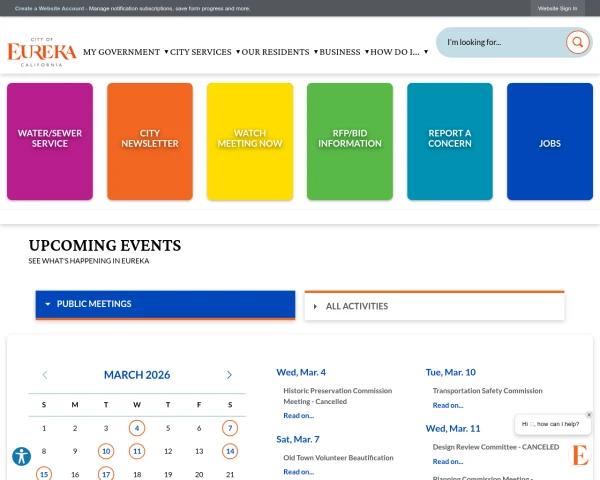Click the purple Water/Sewer Service tile
Viewport: 600px width, 480px height.
coord(50,139)
